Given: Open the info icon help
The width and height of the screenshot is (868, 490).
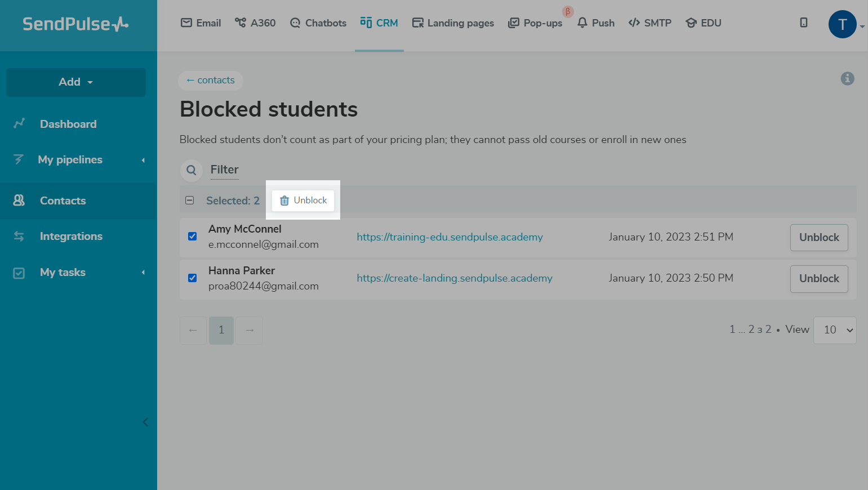Looking at the screenshot, I should pyautogui.click(x=847, y=79).
